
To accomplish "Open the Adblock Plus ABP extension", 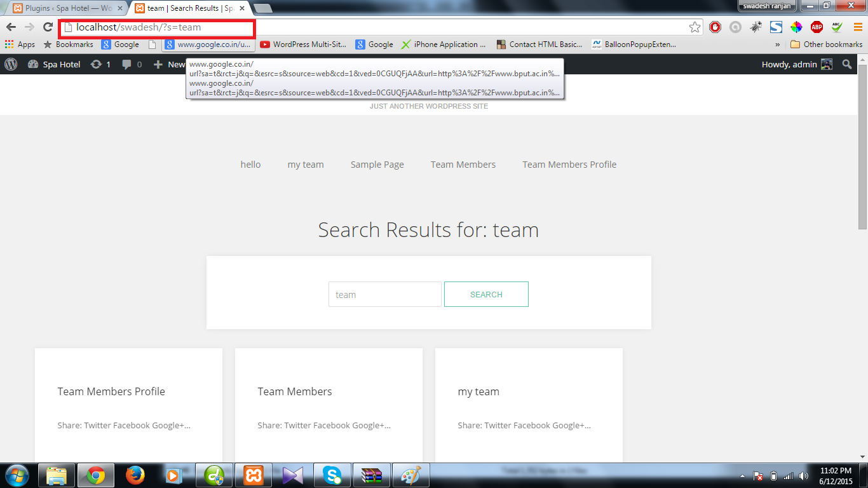I will coord(817,27).
